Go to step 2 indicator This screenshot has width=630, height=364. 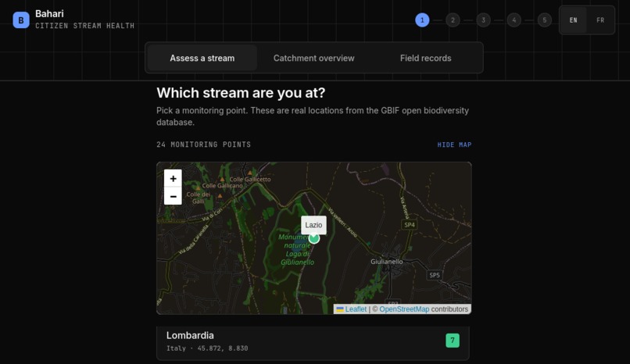[453, 20]
